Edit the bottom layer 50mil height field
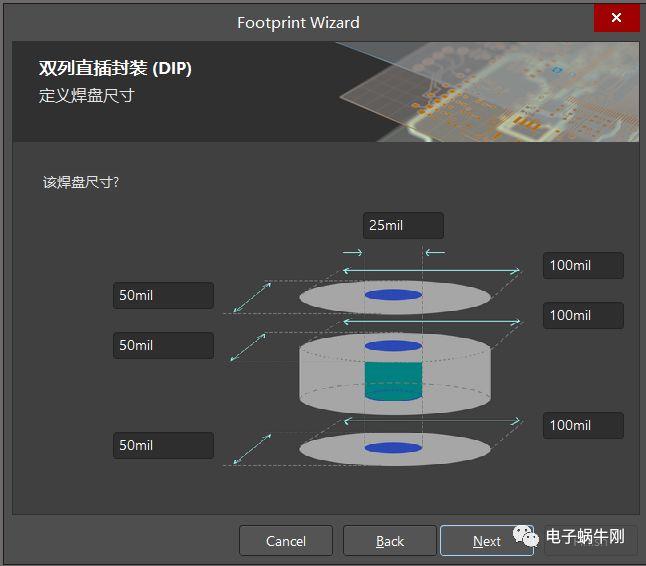 163,445
